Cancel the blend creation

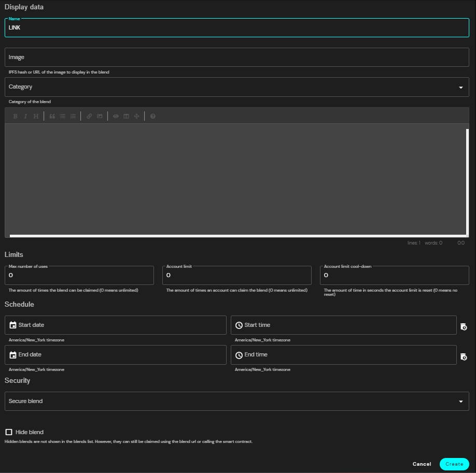422,464
